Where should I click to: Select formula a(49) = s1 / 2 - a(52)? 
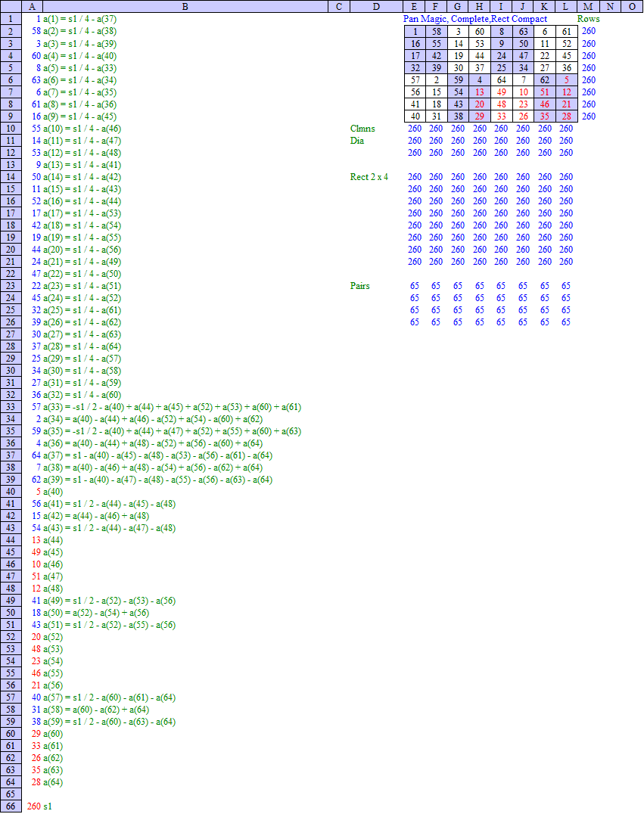(x=109, y=601)
